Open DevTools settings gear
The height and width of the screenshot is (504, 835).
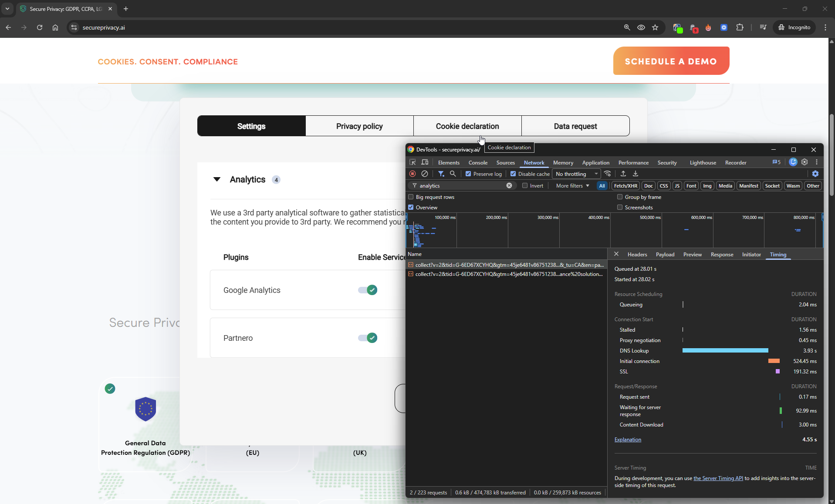pos(815,173)
